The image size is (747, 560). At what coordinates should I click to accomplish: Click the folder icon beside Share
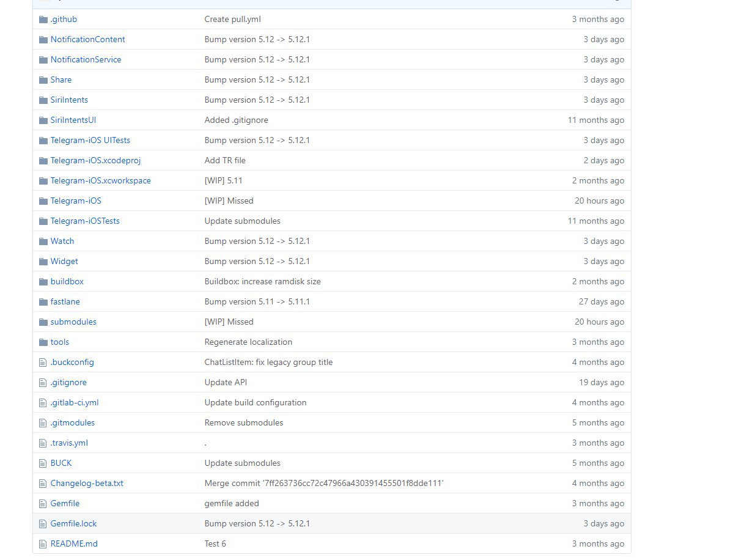pos(43,80)
